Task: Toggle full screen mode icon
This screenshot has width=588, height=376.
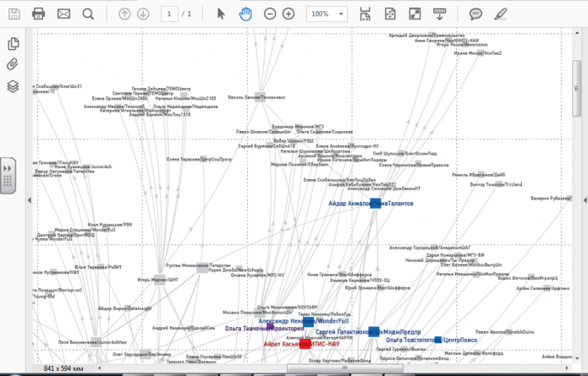Action: 415,14
